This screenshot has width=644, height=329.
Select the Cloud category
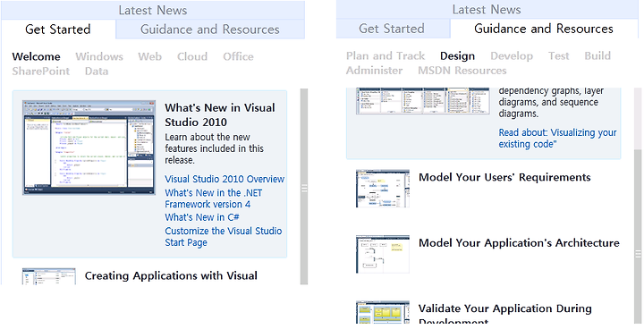pyautogui.click(x=192, y=56)
